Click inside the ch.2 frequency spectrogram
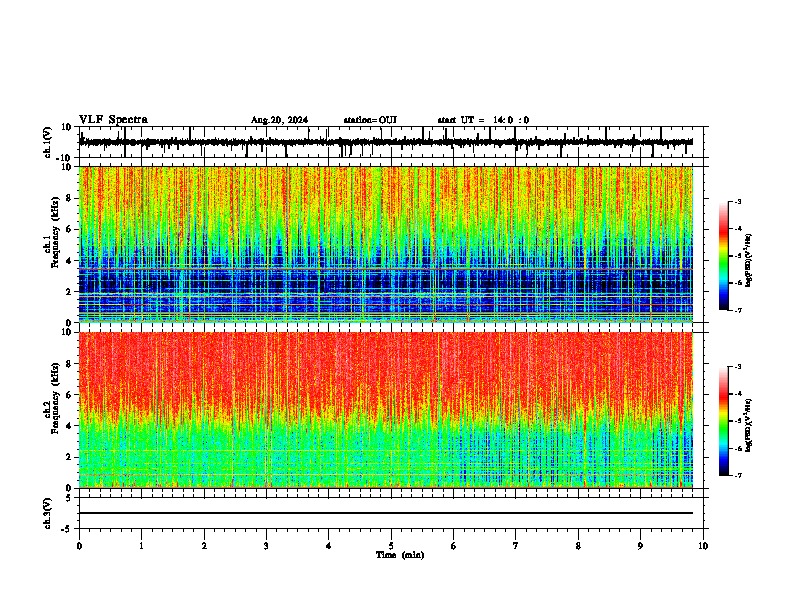The height and width of the screenshot is (612, 792). pos(386,410)
